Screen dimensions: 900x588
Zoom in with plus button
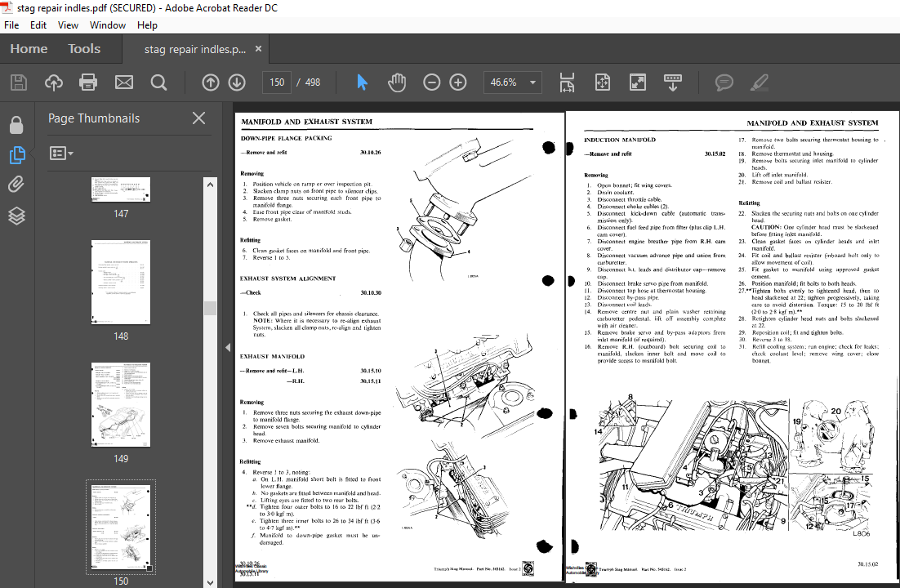click(458, 82)
